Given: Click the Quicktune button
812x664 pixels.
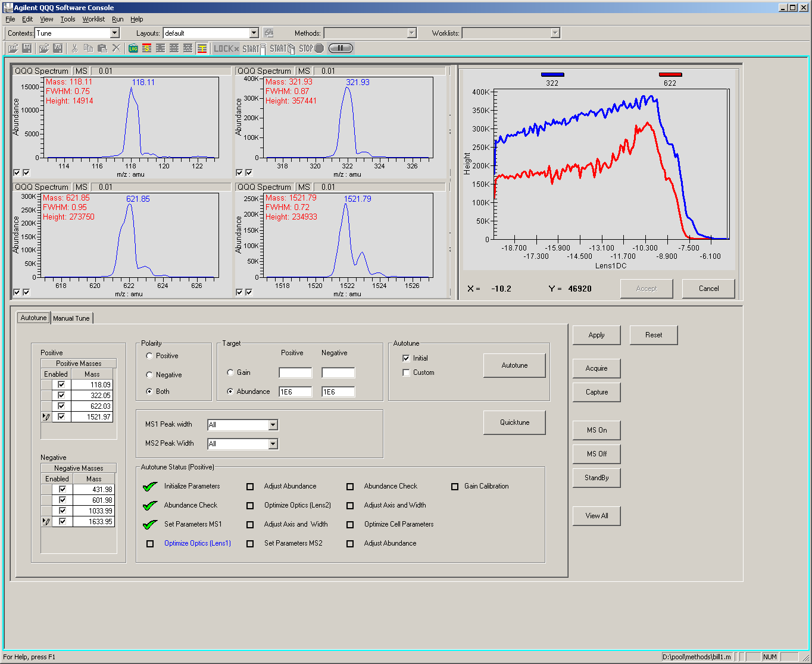Looking at the screenshot, I should tap(514, 422).
